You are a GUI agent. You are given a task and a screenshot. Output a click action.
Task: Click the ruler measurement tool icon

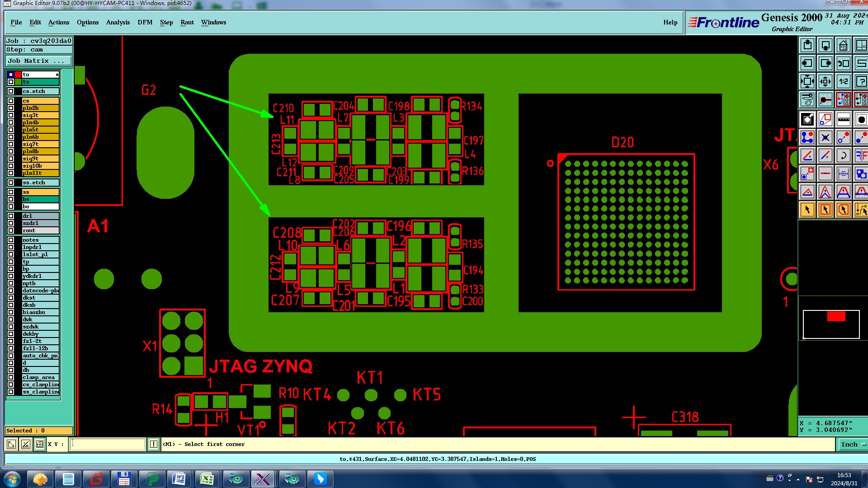[843, 120]
